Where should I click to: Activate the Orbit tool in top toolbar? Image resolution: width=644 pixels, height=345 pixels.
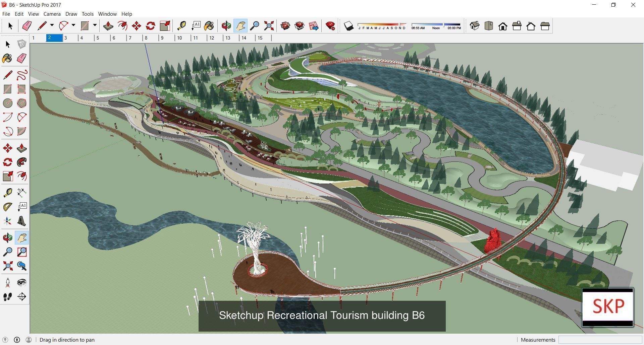click(x=226, y=26)
